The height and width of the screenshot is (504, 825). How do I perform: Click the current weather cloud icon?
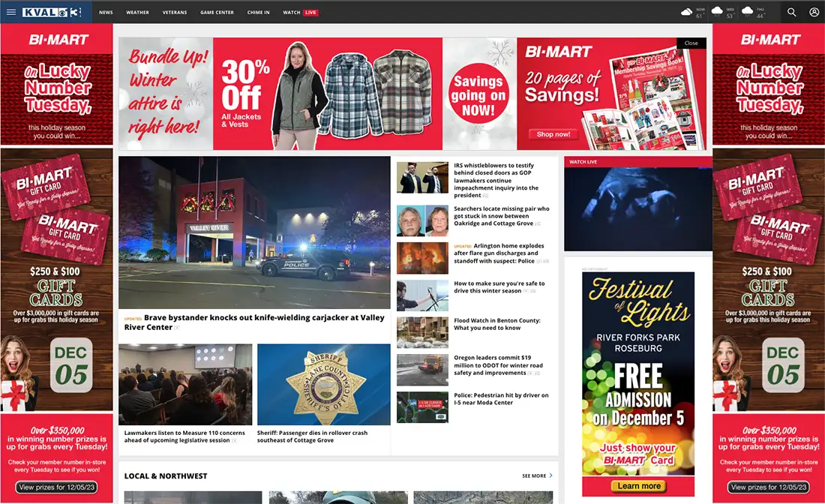point(686,12)
